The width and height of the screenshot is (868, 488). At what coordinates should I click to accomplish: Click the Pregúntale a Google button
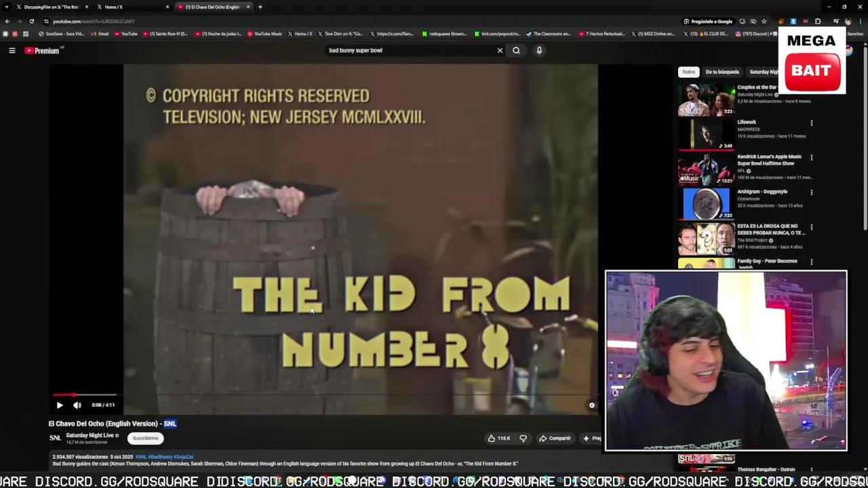pyautogui.click(x=707, y=21)
